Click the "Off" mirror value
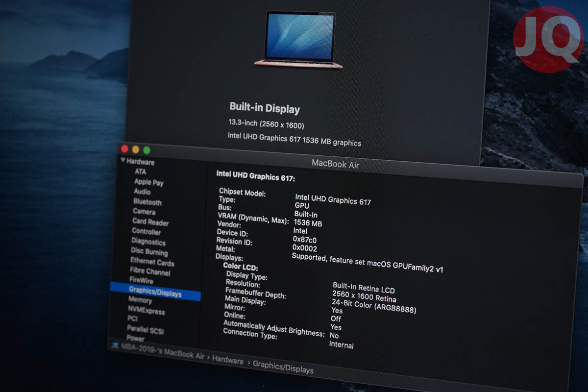 [x=336, y=319]
